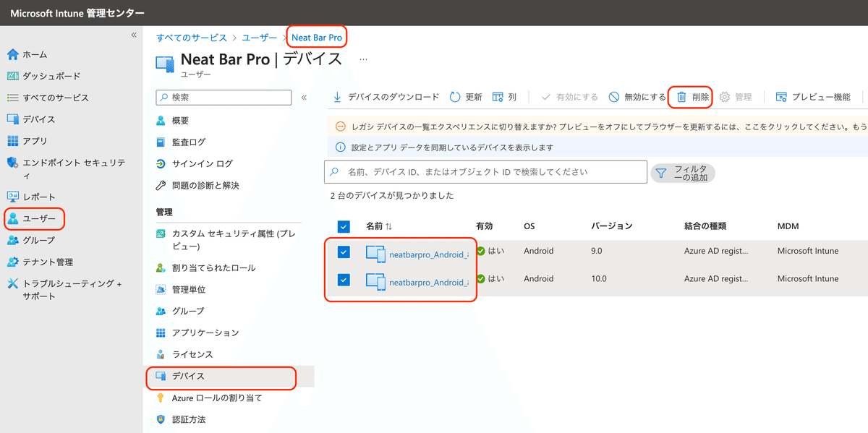Click the Neat Bar Pro breadcrumb
Screen dimensions: 868x433
click(317, 37)
